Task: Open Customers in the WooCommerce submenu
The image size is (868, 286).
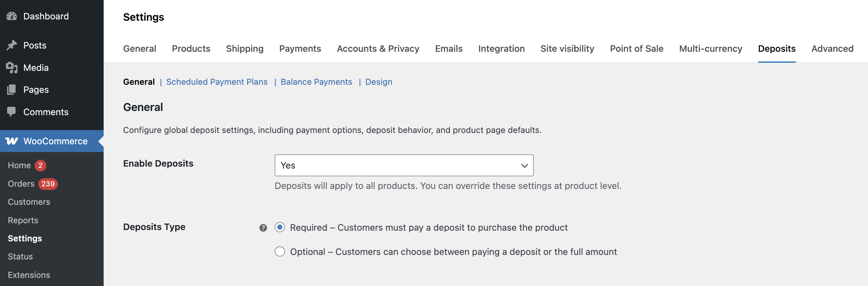Action: point(29,202)
